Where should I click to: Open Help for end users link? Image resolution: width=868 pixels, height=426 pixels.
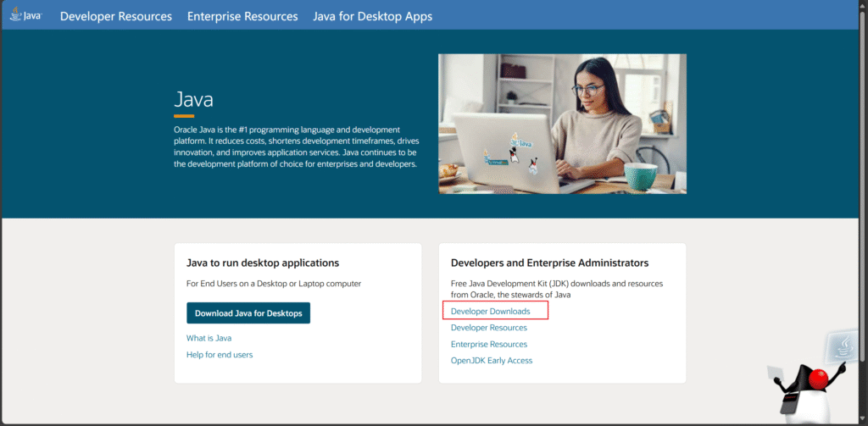coord(220,355)
